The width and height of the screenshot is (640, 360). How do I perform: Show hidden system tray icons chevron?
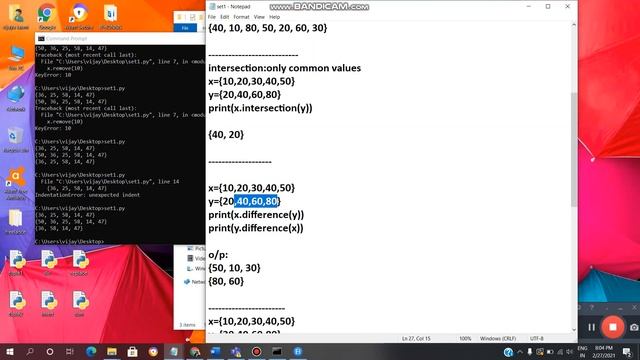click(520, 351)
